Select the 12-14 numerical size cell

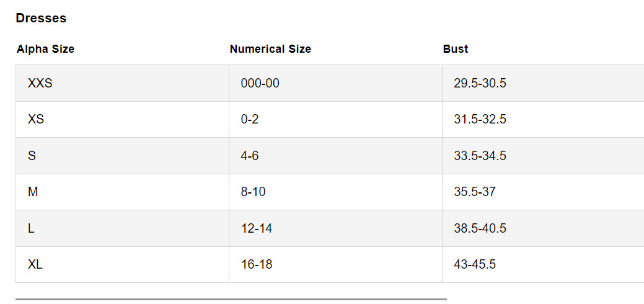pos(335,228)
